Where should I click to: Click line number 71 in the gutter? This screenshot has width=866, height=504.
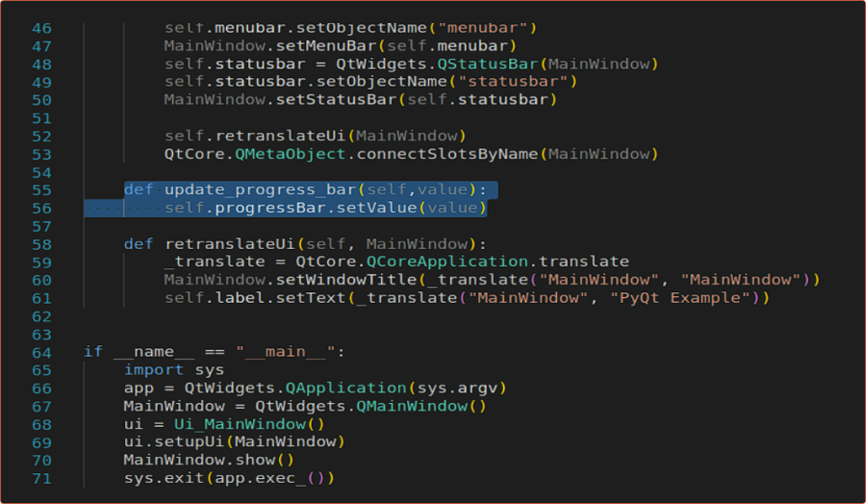pyautogui.click(x=42, y=478)
